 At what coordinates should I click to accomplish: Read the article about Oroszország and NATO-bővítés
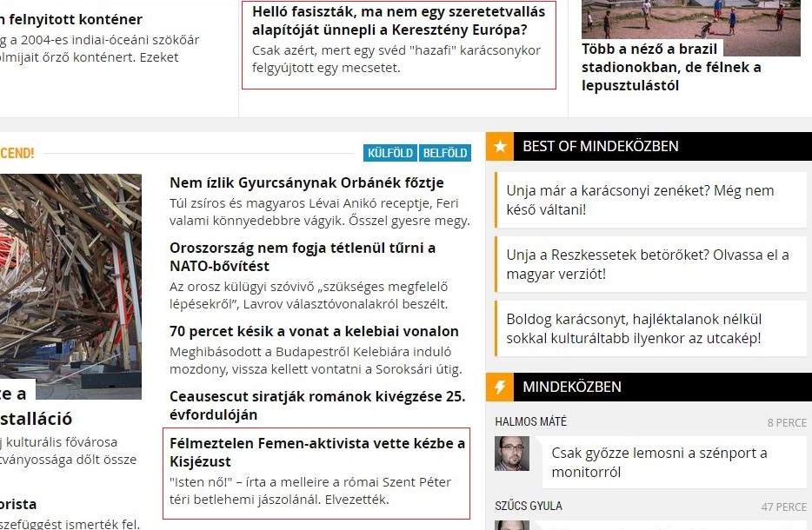(x=303, y=256)
